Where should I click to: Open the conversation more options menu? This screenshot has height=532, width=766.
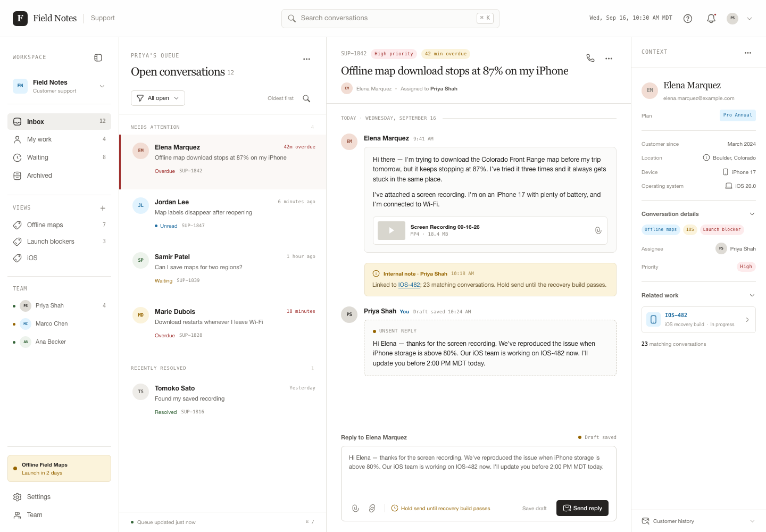pyautogui.click(x=609, y=59)
